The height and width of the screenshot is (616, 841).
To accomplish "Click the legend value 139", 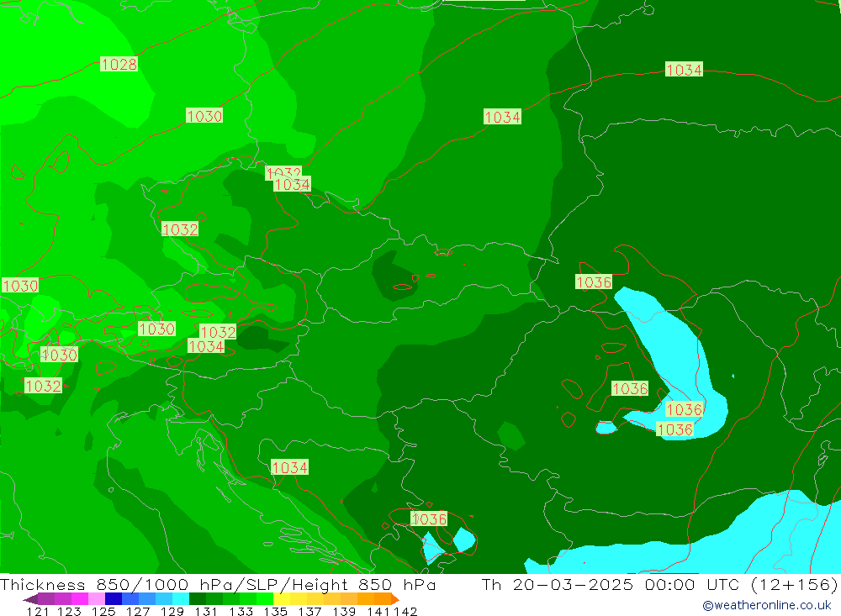I will coord(344,611).
